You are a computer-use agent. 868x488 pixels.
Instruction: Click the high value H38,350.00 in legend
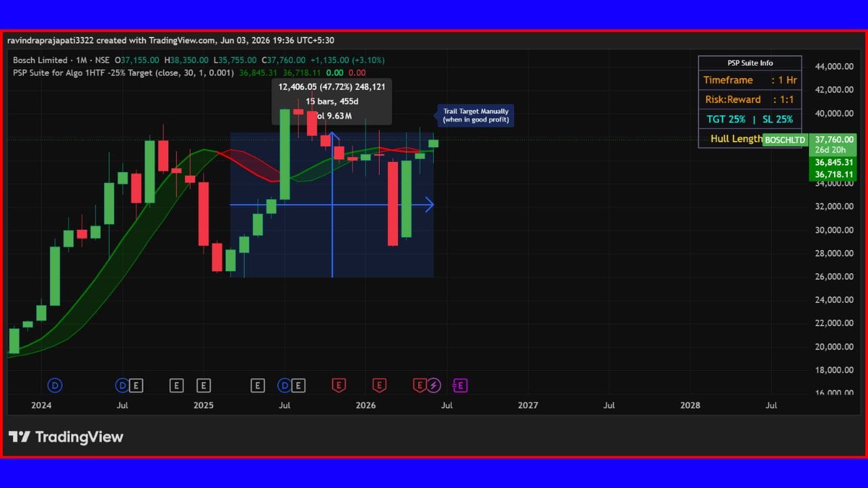pos(186,60)
